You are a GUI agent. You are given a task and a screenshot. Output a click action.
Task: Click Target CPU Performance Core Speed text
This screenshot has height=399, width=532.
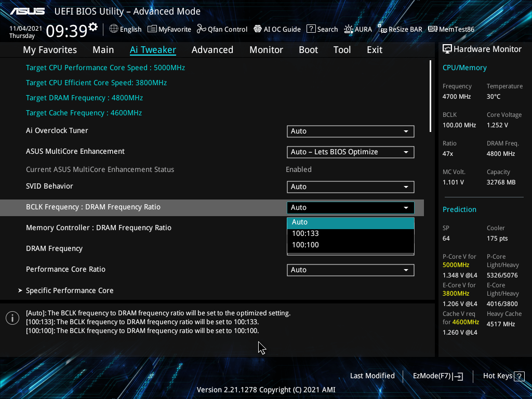tap(105, 68)
